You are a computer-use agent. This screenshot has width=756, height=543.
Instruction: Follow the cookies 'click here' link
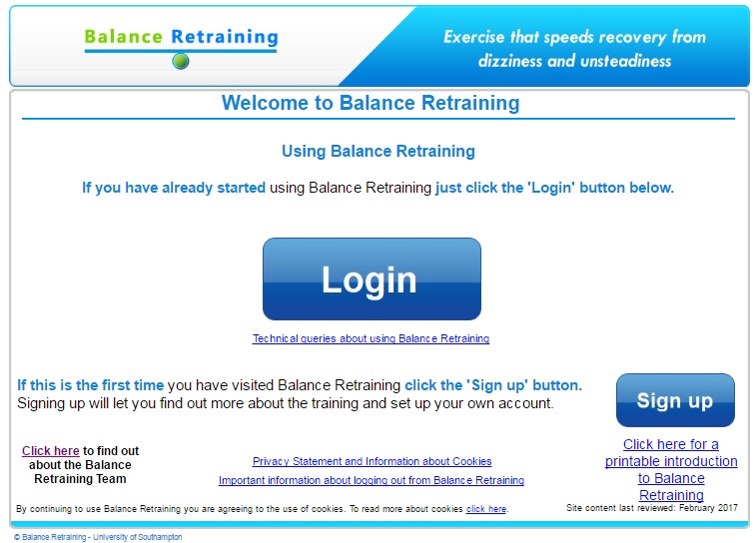click(x=485, y=509)
